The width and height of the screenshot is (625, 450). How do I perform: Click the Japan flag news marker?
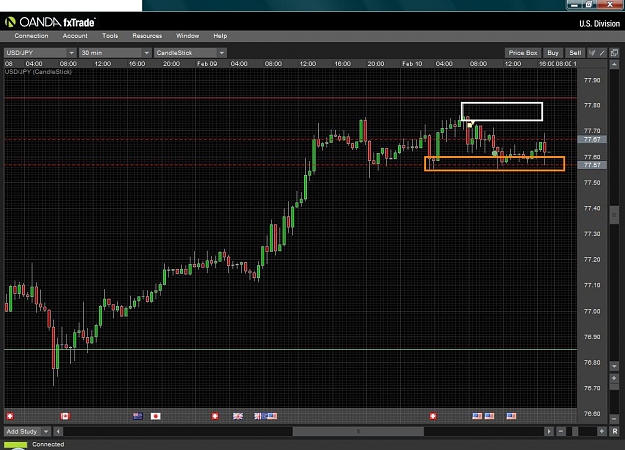[155, 416]
